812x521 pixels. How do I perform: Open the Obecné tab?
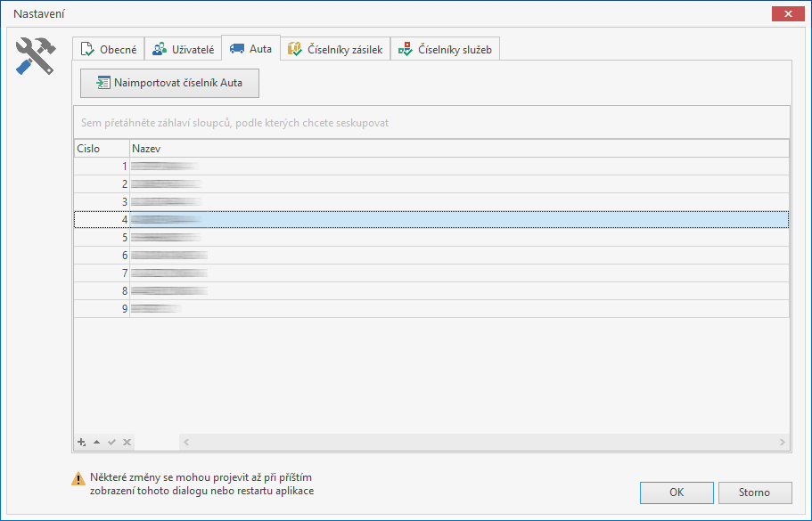click(x=108, y=49)
